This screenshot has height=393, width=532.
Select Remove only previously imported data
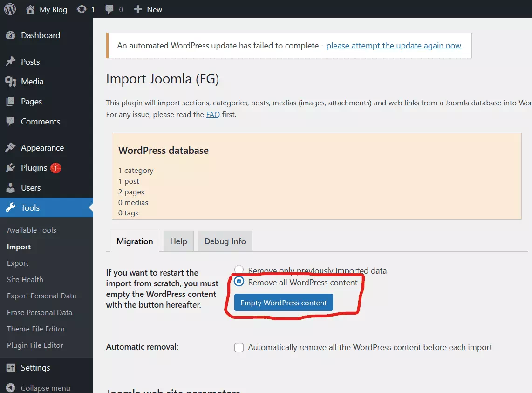(239, 270)
